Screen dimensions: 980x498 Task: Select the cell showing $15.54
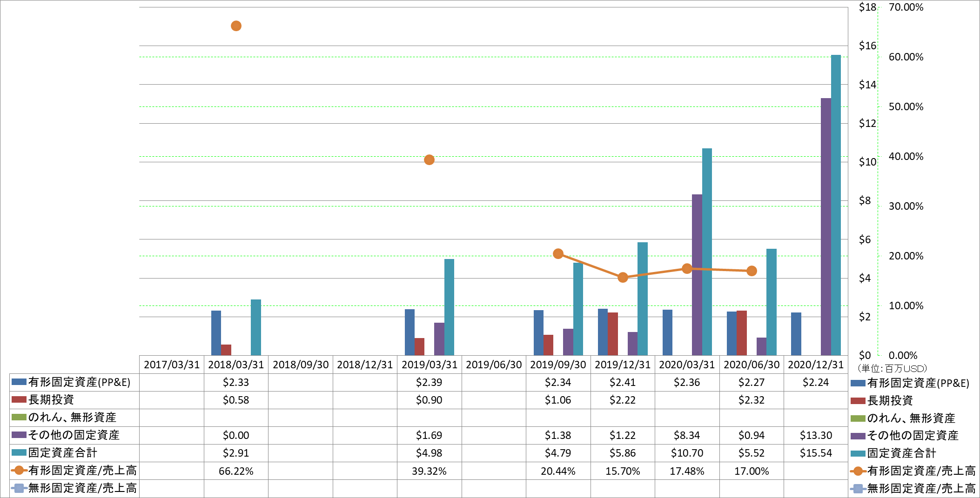click(x=816, y=453)
